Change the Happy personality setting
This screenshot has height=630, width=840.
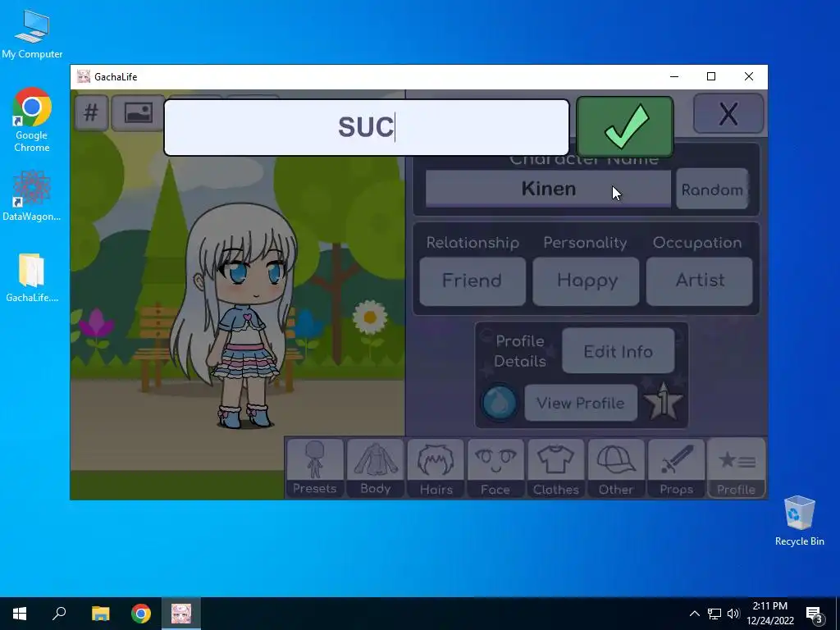(586, 281)
